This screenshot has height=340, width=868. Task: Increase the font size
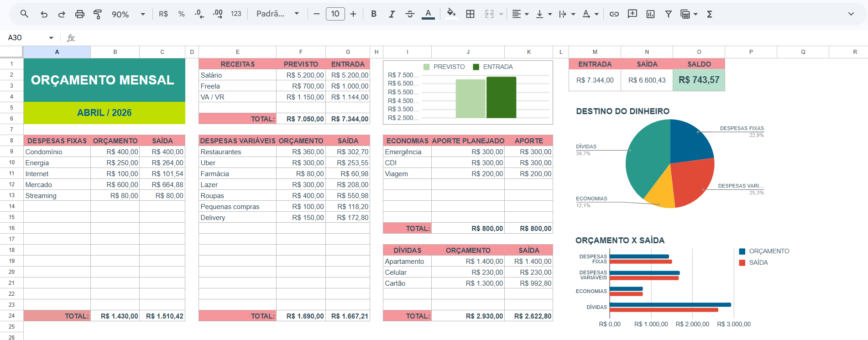point(353,14)
